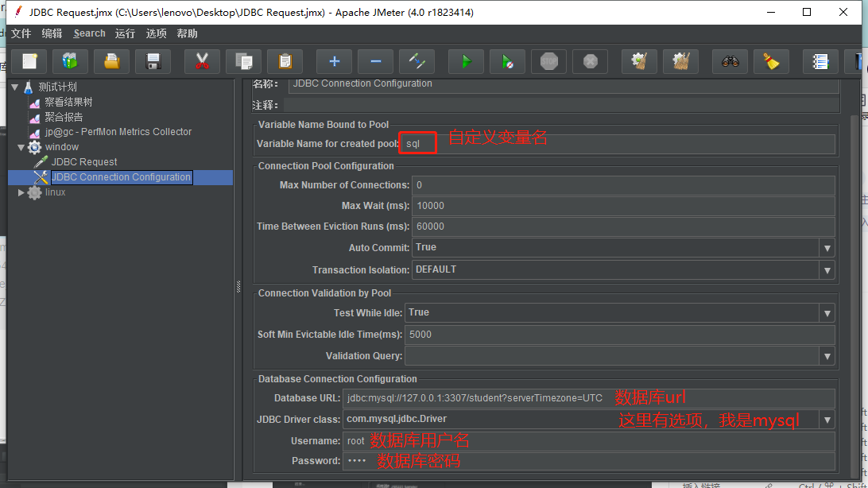868x488 pixels.
Task: Open the function helper list icon
Action: pyautogui.click(x=820, y=61)
